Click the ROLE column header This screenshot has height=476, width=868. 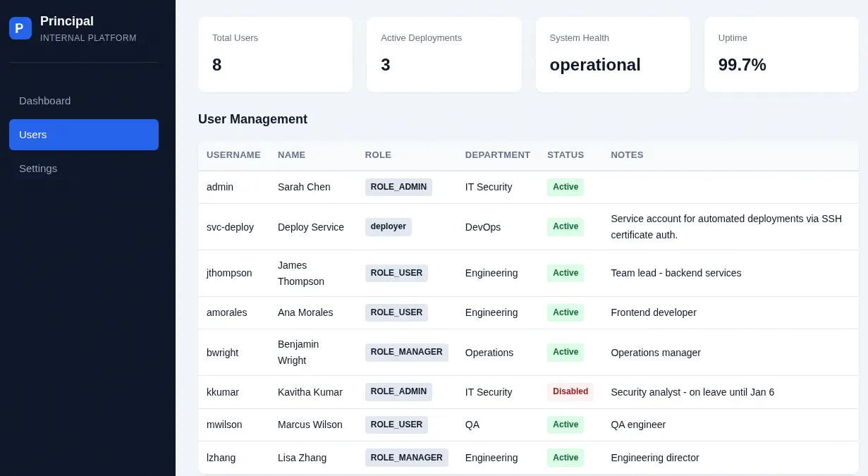(x=378, y=155)
